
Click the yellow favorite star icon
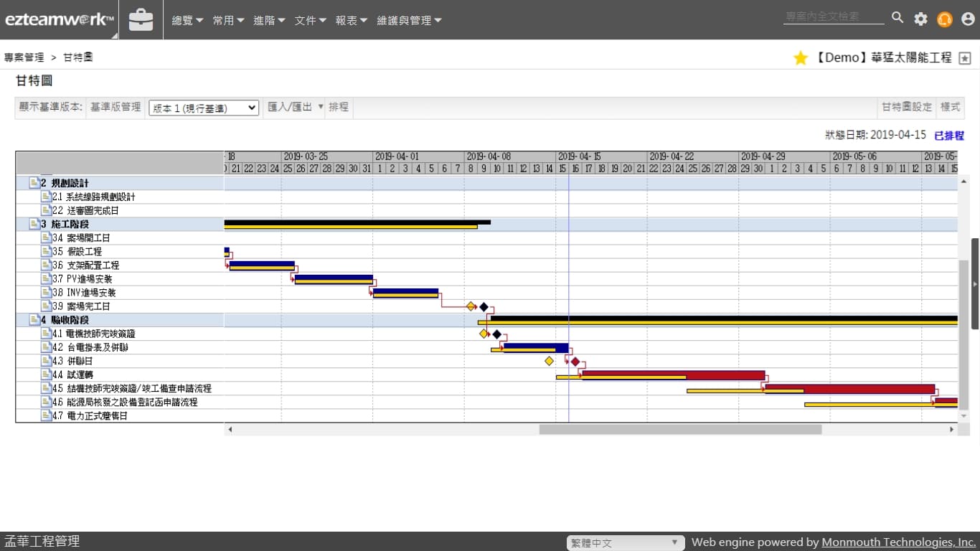(x=801, y=58)
